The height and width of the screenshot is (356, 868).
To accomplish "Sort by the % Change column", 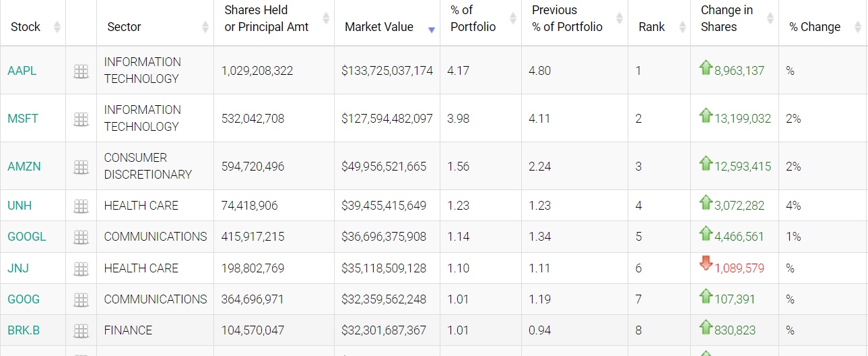I will tap(815, 27).
